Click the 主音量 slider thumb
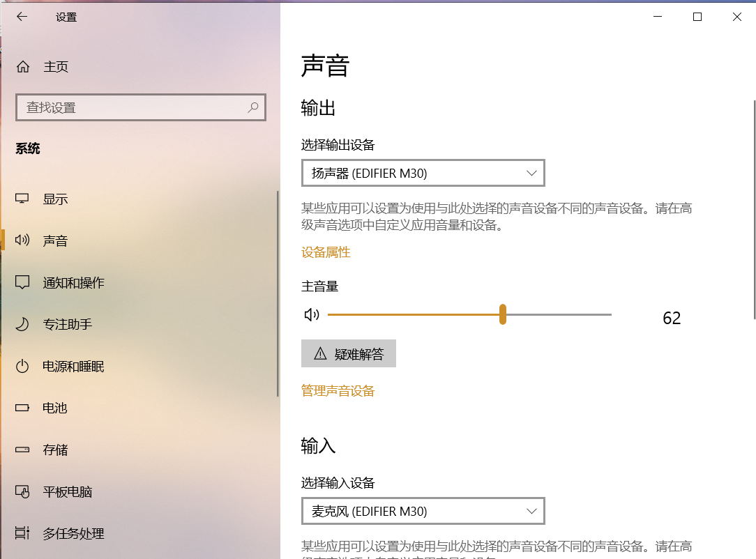Screen dimensions: 756x559 502,314
